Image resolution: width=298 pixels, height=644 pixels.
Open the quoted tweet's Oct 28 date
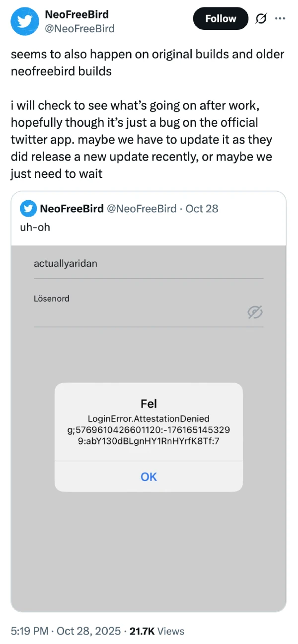202,209
